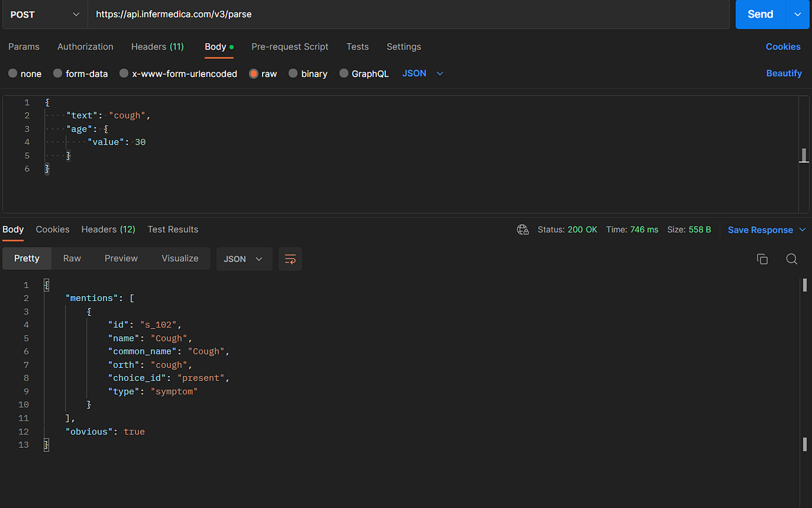
Task: Click the network globe icon near Status
Action: coord(523,230)
